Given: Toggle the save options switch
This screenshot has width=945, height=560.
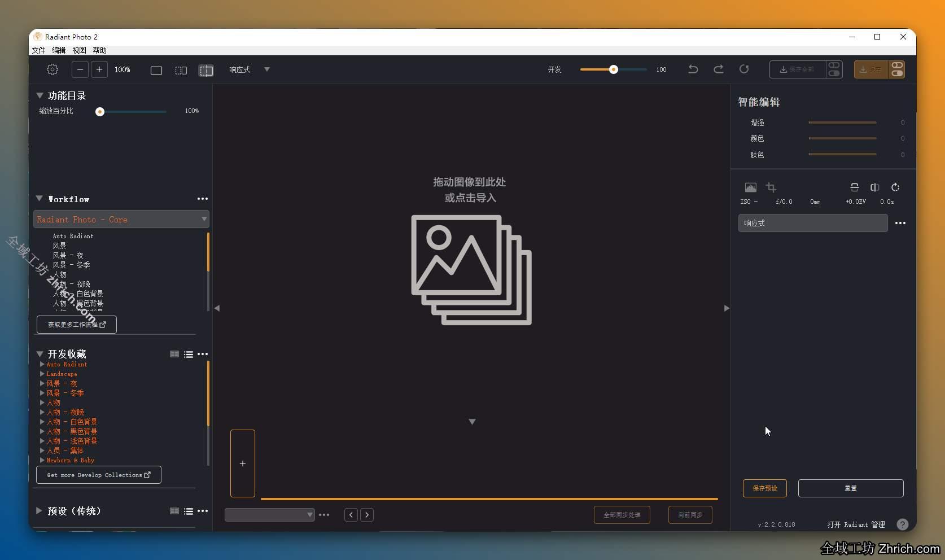Looking at the screenshot, I should pyautogui.click(x=897, y=69).
